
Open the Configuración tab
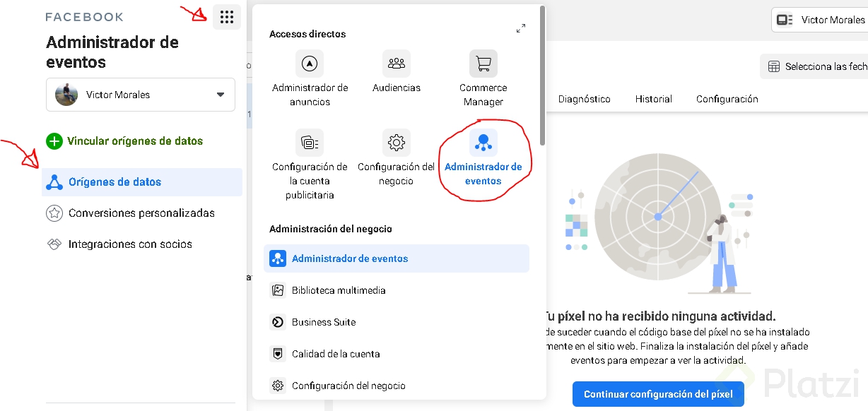[727, 99]
